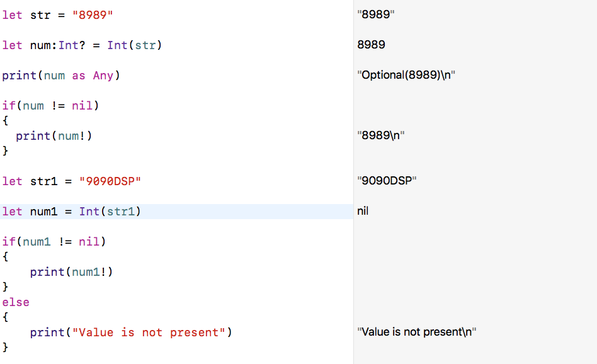Click the "8989" string literal in the code
This screenshot has height=364, width=597.
tap(92, 15)
